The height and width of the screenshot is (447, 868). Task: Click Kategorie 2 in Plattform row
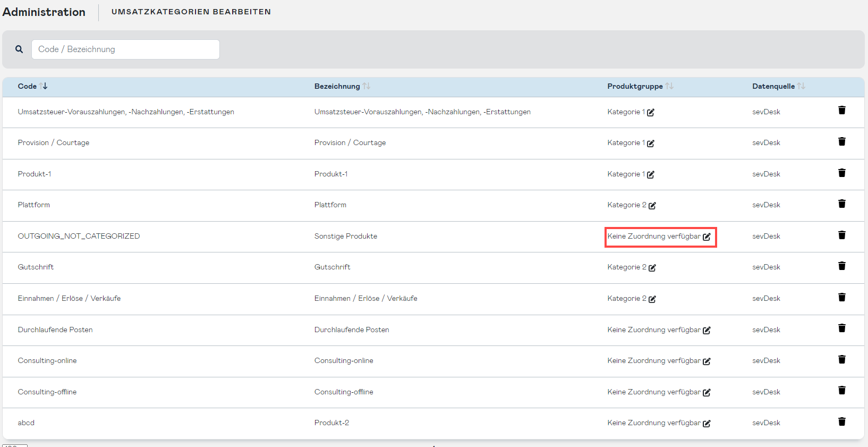point(627,205)
